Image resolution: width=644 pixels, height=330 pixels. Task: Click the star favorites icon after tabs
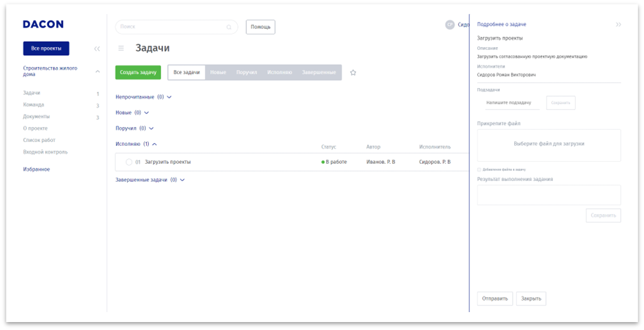coord(353,72)
